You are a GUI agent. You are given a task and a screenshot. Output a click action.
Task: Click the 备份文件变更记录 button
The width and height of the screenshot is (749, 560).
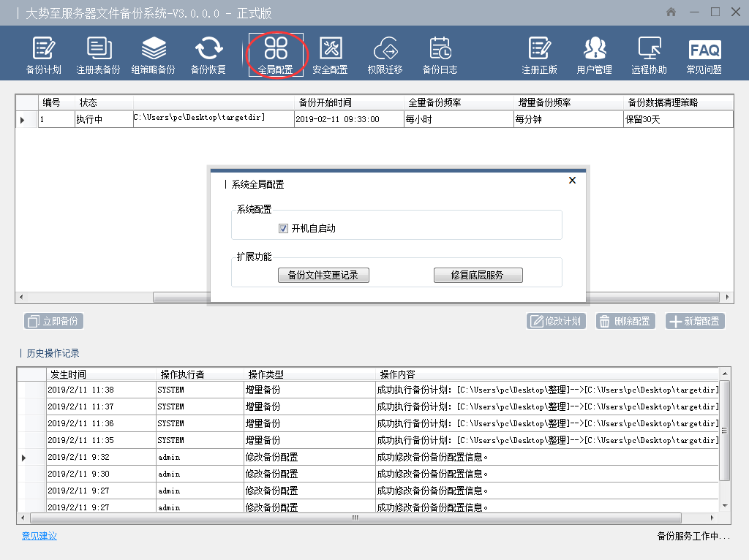click(323, 276)
